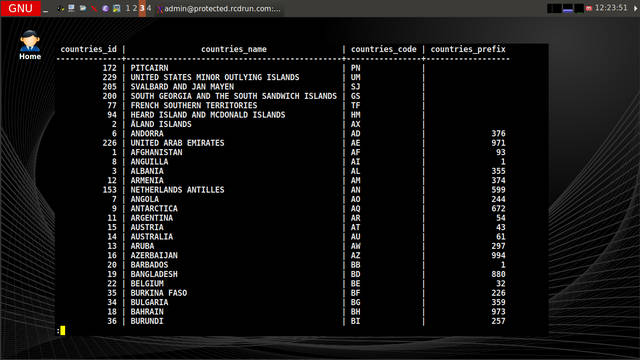Click the countries_id column header
Viewport: 640px width, 360px height.
89,49
